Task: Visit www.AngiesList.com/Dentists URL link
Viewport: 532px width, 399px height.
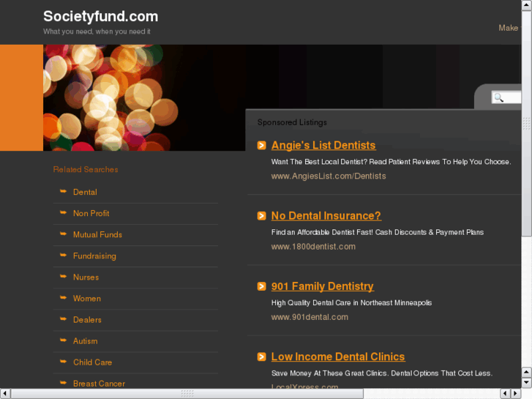Action: point(329,176)
